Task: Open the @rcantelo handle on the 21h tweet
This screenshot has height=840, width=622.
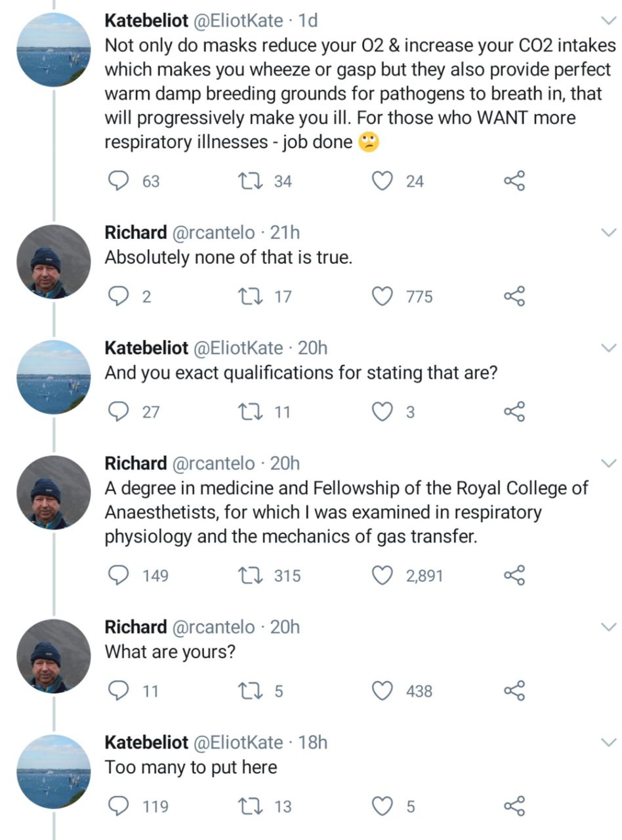Action: (x=213, y=232)
